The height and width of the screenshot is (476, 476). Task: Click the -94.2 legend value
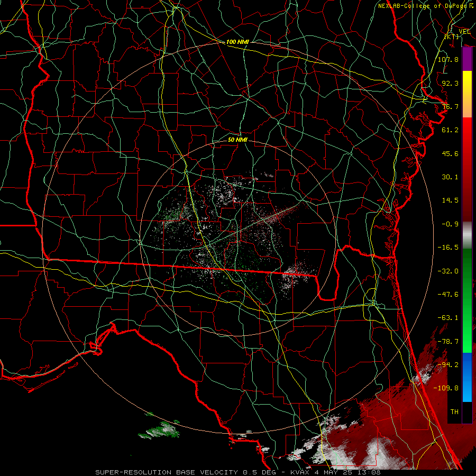(448, 365)
